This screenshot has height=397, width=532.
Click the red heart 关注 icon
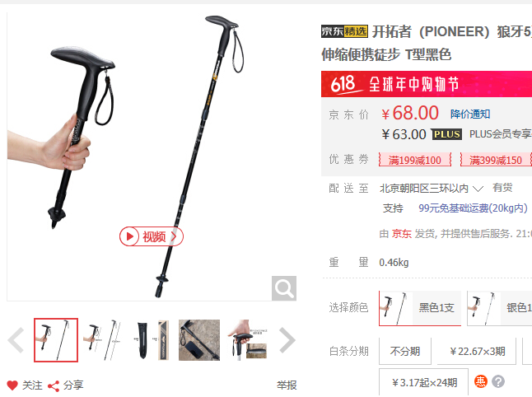tap(12, 385)
